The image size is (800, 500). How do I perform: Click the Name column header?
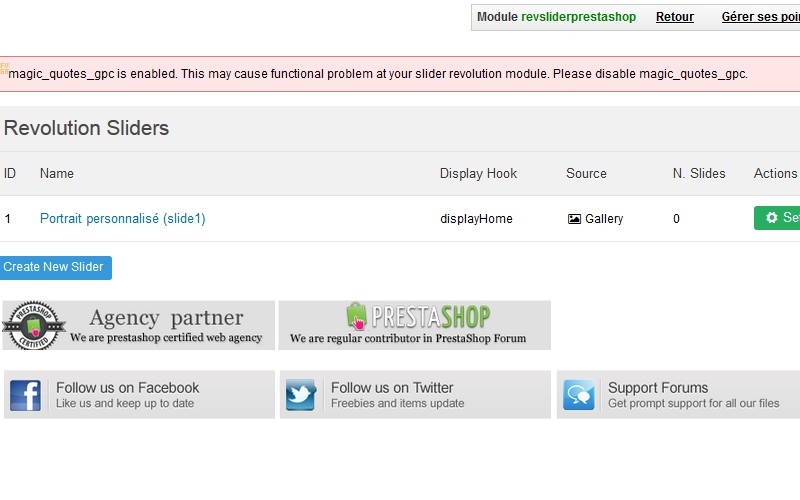(57, 173)
